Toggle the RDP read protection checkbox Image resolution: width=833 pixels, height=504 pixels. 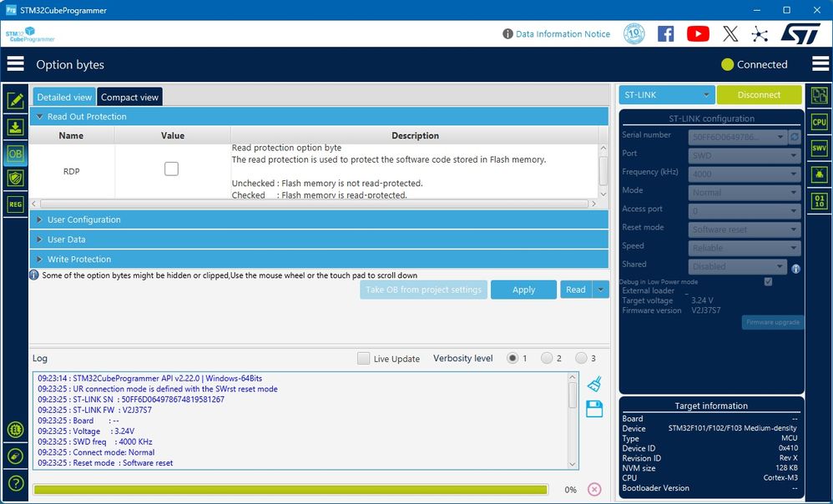[x=171, y=169]
